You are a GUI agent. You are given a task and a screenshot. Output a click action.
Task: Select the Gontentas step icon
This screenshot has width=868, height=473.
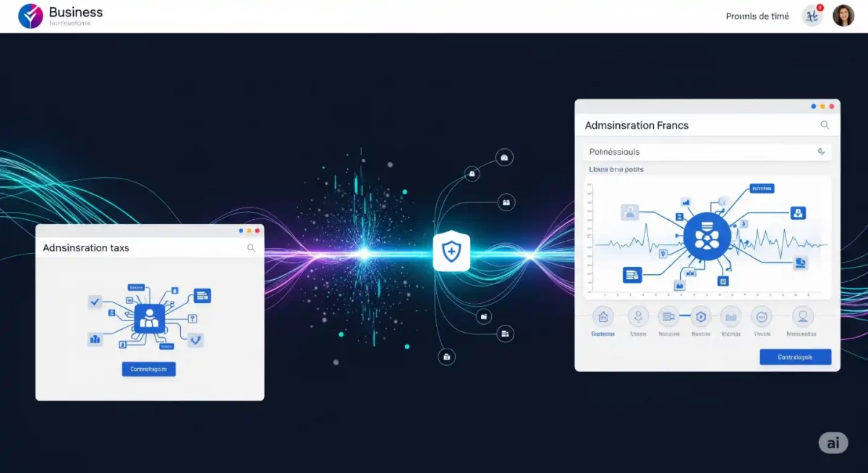pyautogui.click(x=603, y=316)
